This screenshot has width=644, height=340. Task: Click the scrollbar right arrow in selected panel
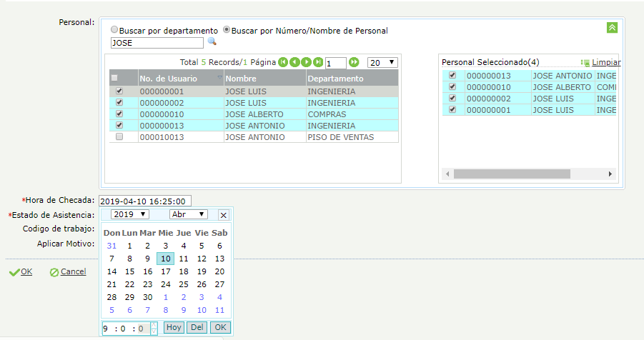[610, 174]
